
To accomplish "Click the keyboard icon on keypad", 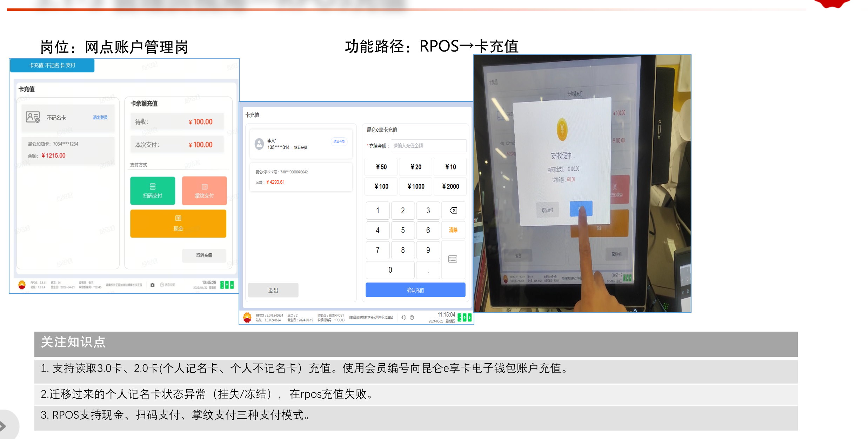I will point(453,259).
